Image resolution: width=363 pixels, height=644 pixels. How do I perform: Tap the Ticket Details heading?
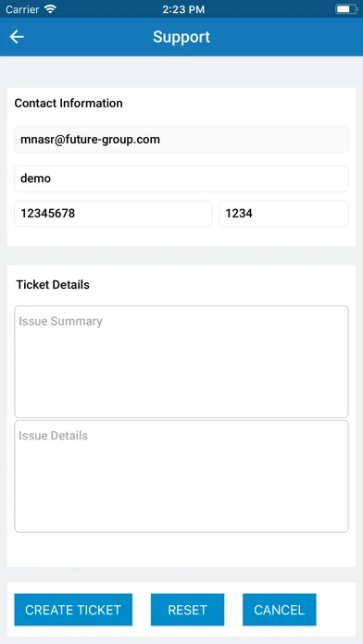tap(53, 285)
